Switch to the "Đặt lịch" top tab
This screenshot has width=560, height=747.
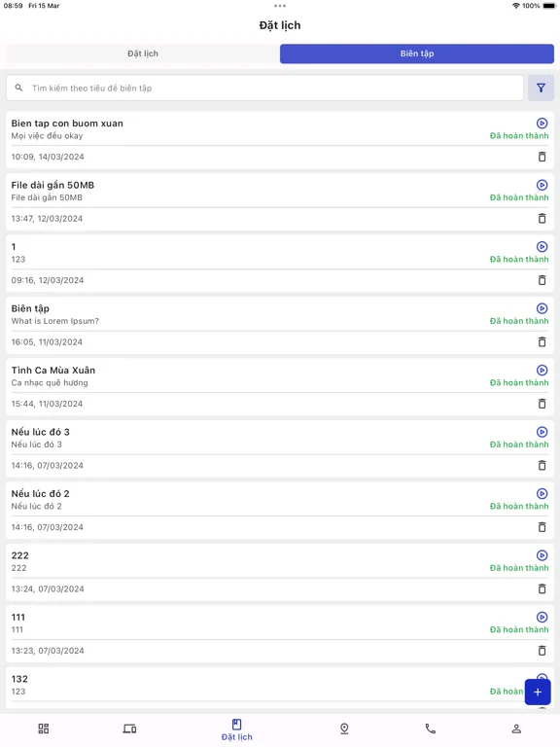click(x=143, y=53)
